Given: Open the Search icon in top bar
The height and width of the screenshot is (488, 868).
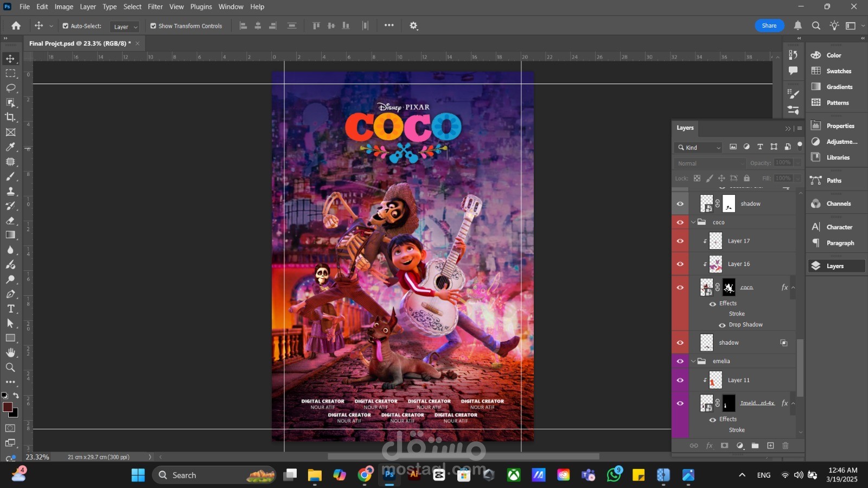Looking at the screenshot, I should [816, 26].
